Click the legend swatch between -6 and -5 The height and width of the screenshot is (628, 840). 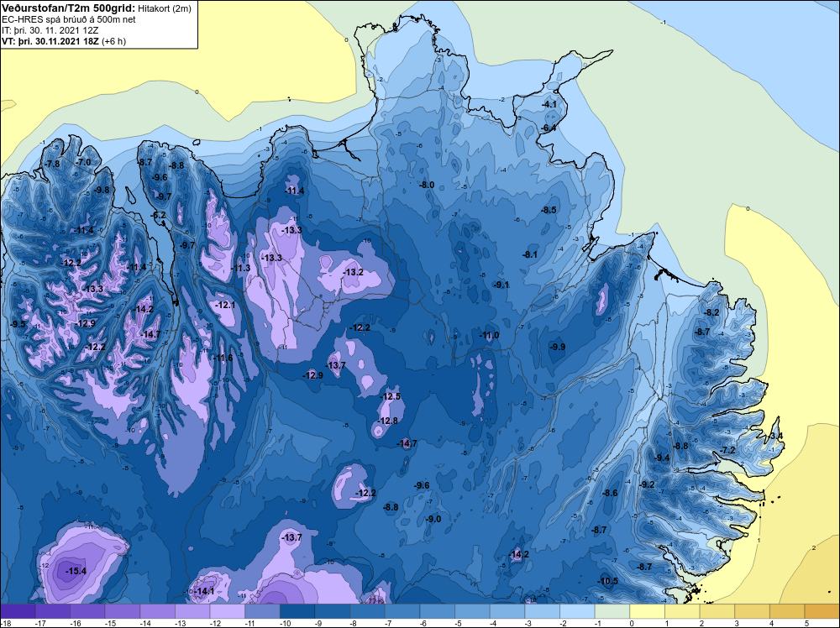coord(437,611)
